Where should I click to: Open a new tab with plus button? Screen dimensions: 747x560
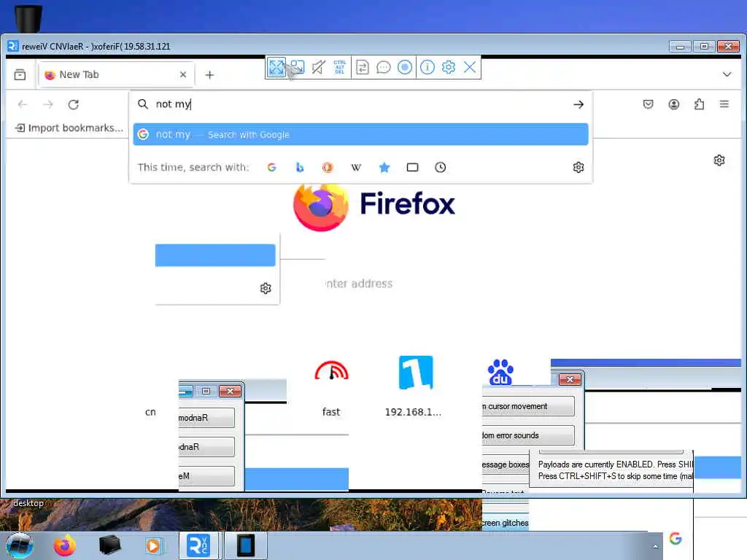pos(209,75)
